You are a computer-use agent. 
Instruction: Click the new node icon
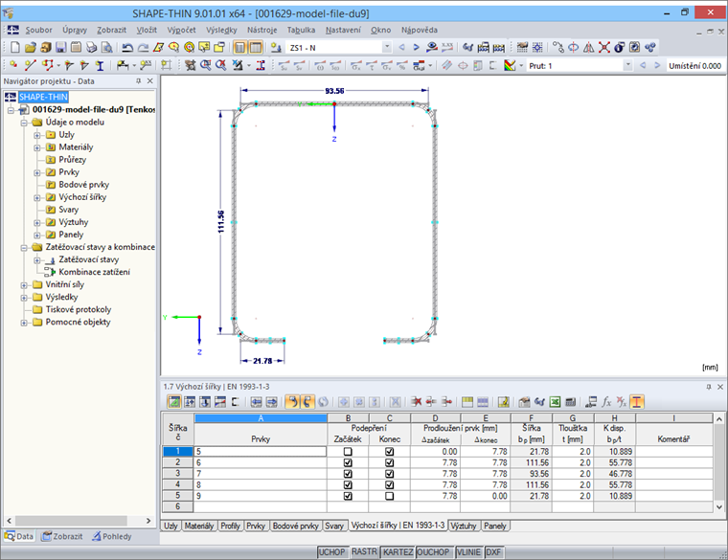tap(13, 65)
